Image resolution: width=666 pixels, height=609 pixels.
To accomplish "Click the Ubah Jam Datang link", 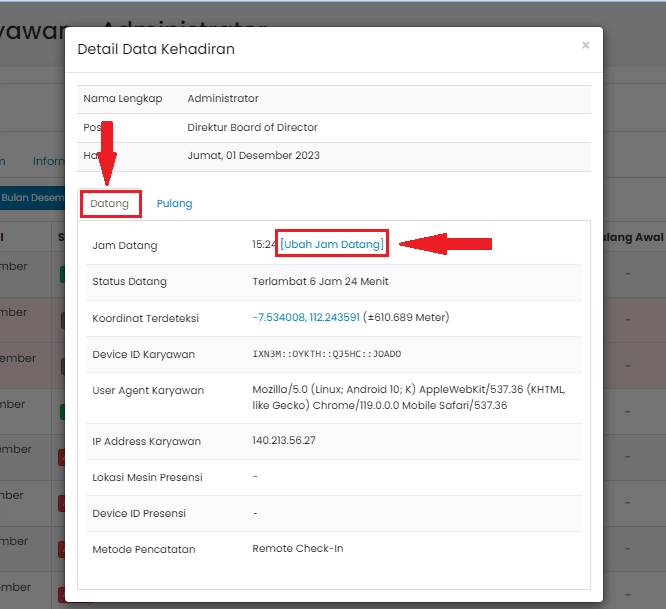I will pyautogui.click(x=332, y=244).
